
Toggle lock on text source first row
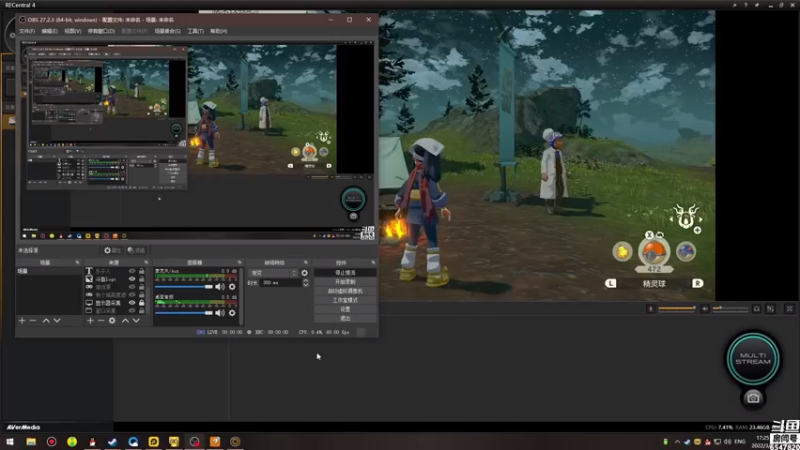pos(142,271)
